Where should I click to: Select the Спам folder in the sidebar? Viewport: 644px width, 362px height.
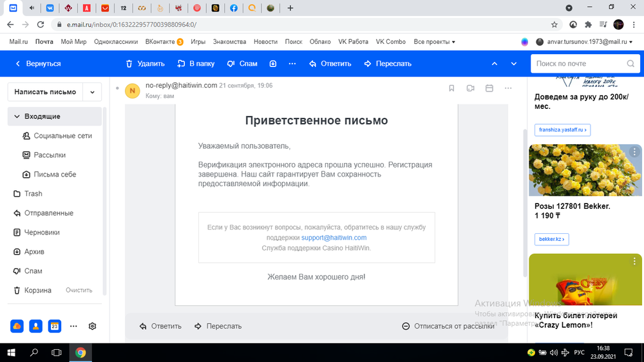[33, 271]
